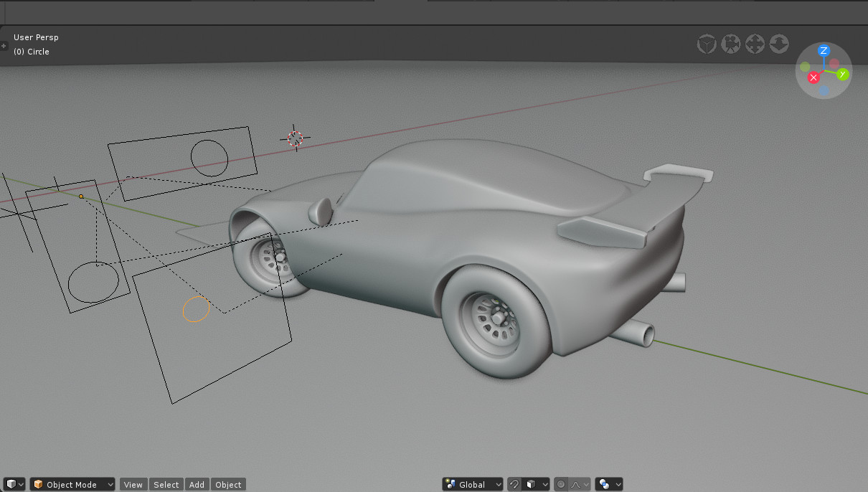Click the faded negative Z axis dot

pos(824,90)
